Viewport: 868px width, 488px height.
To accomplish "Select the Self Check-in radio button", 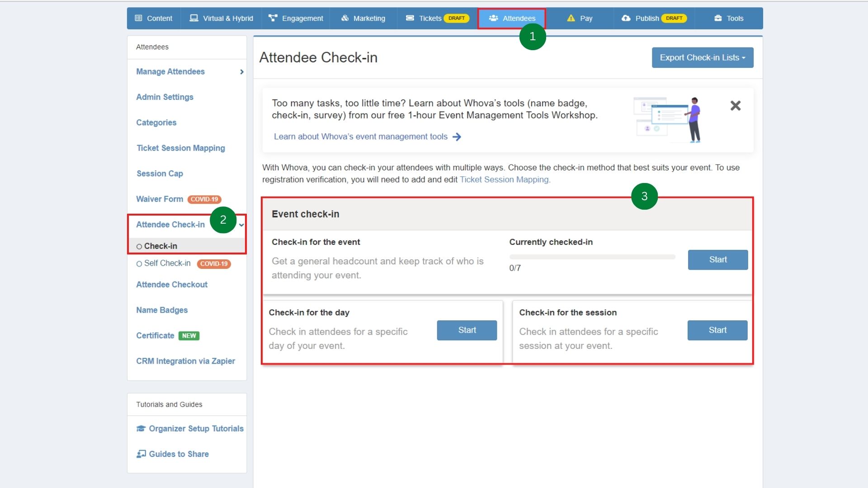I will [139, 263].
